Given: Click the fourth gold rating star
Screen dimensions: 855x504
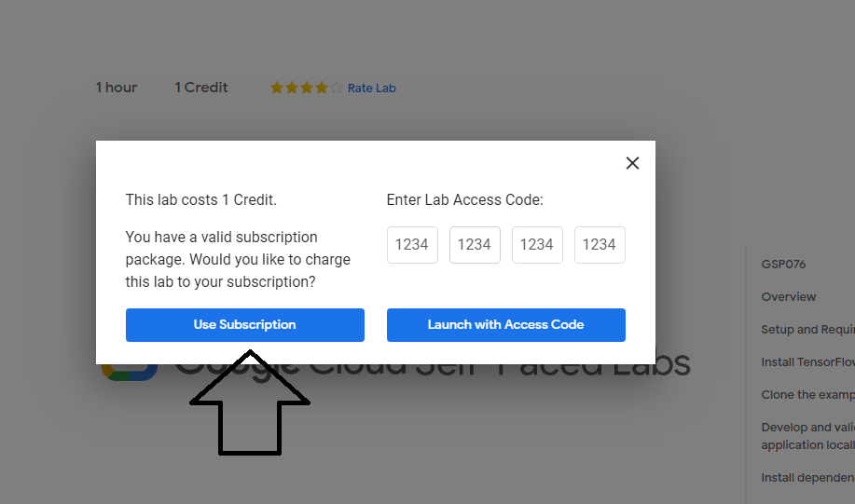Looking at the screenshot, I should click(321, 88).
